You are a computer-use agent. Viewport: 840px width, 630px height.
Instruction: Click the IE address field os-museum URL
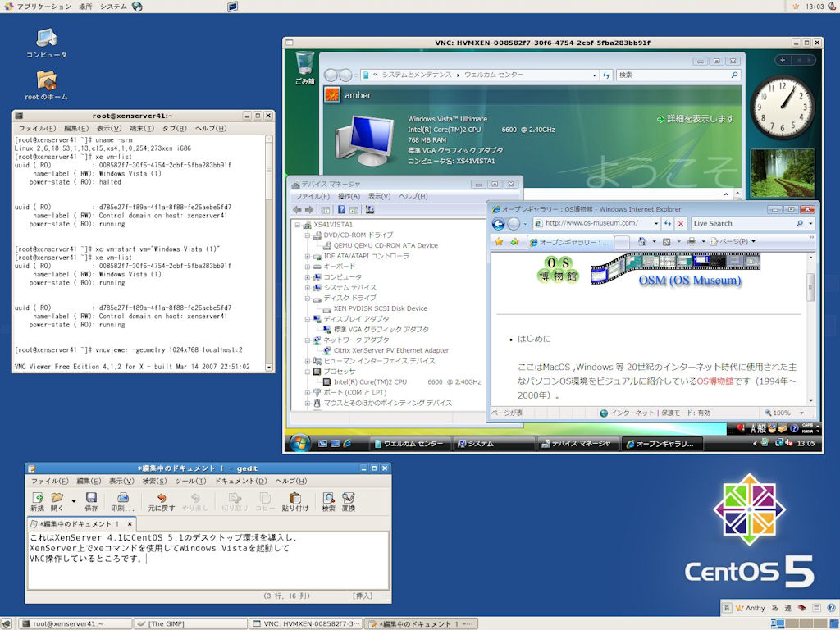pyautogui.click(x=591, y=223)
